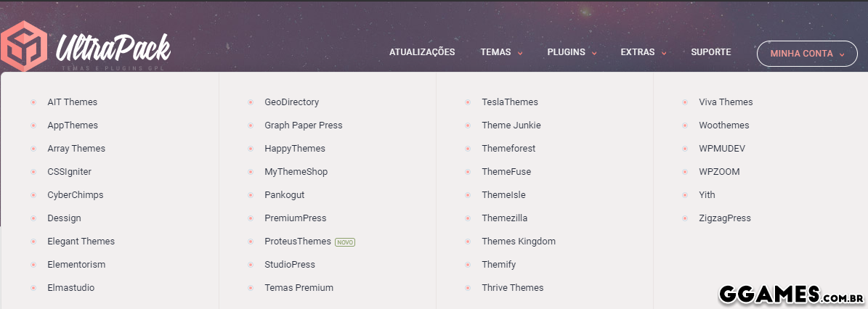
Task: Click the bullet icon beside AIT Themes
Action: point(33,102)
